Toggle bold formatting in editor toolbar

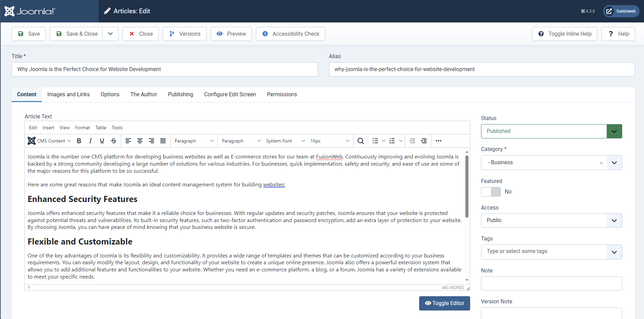click(79, 141)
